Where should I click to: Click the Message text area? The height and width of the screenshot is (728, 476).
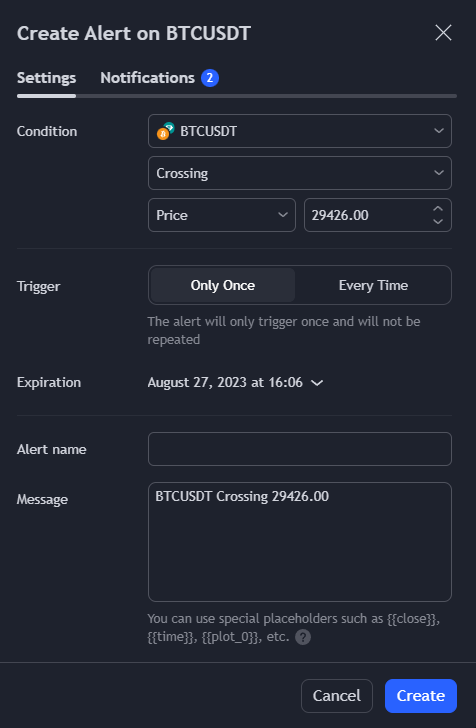point(300,542)
